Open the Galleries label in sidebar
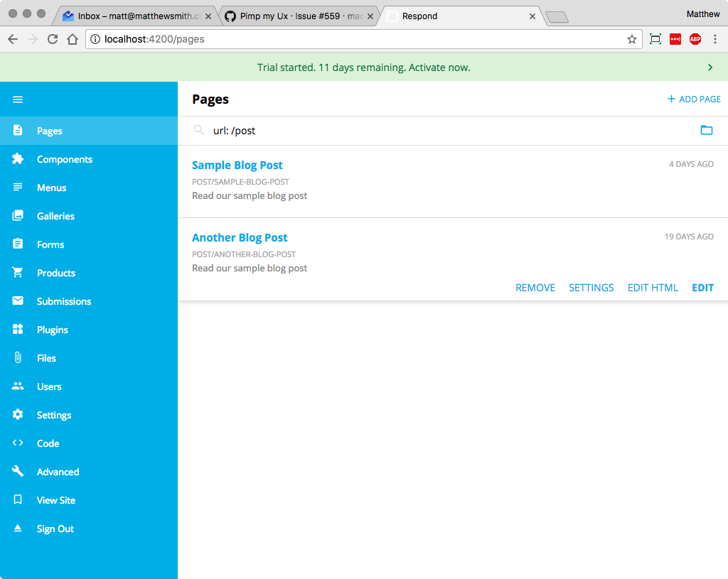Screen dimensions: 728x579 [x=55, y=216]
